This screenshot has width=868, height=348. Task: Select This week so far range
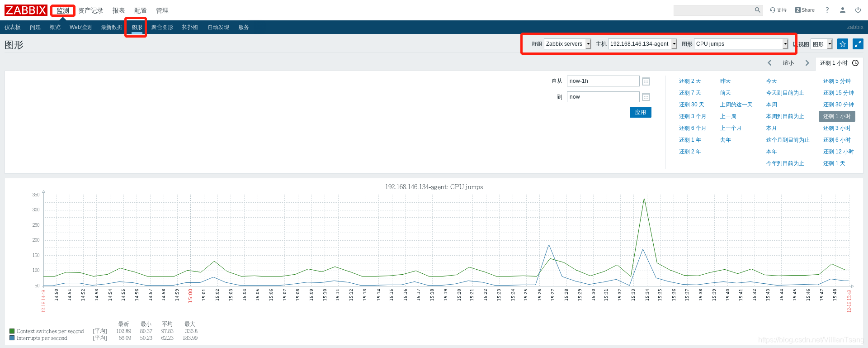(x=785, y=116)
